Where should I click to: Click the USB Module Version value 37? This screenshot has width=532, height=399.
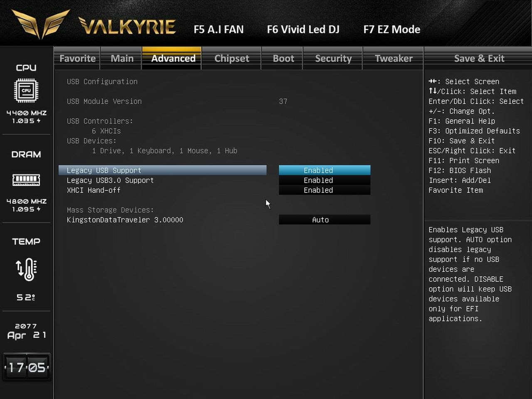tap(283, 101)
